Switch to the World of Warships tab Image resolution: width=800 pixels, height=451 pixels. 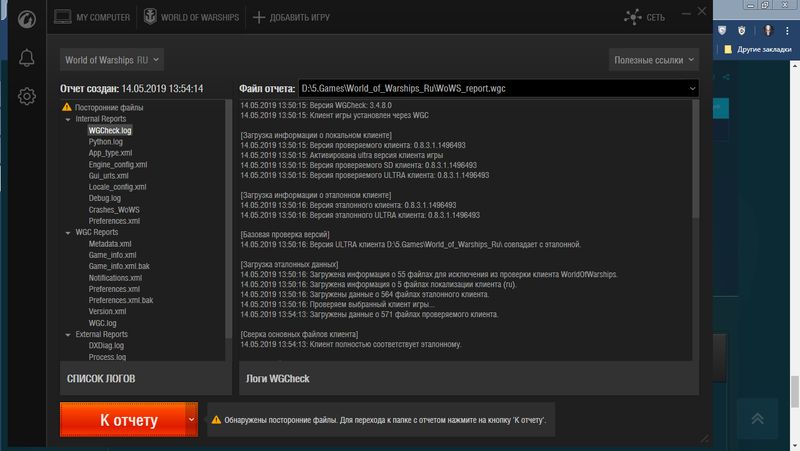click(191, 17)
